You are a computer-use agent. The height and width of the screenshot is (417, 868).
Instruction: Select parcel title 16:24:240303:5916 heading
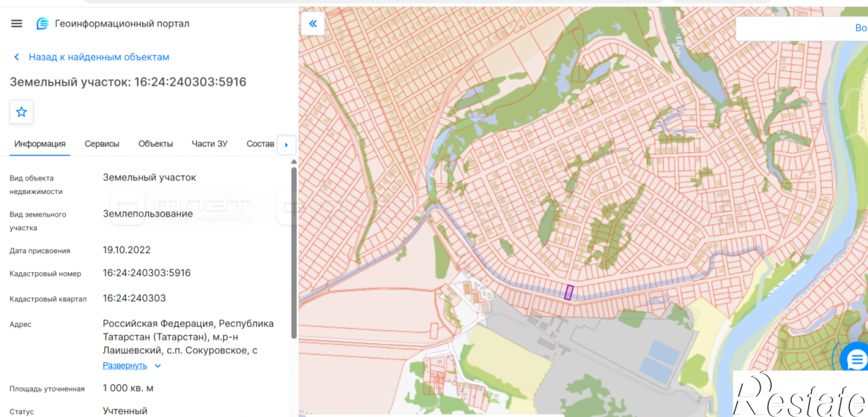tap(128, 82)
